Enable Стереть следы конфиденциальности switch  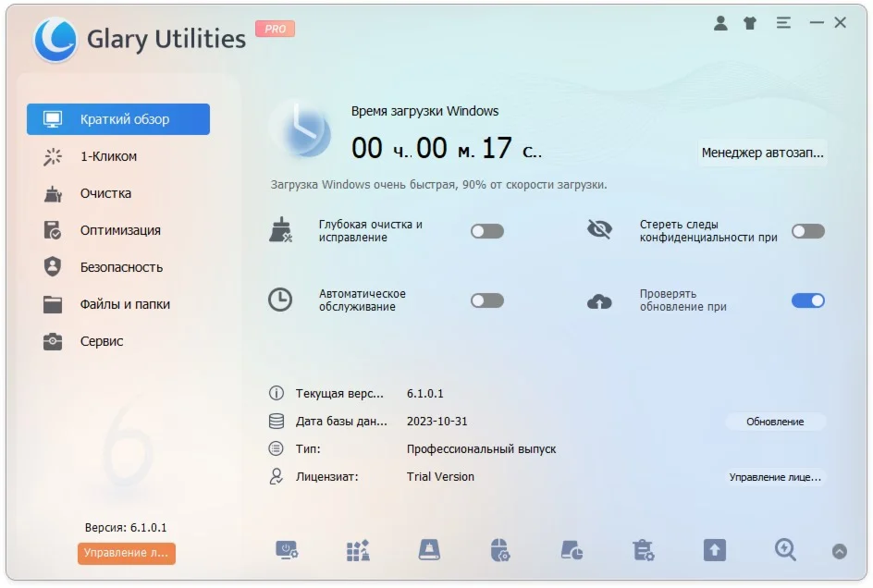(808, 231)
